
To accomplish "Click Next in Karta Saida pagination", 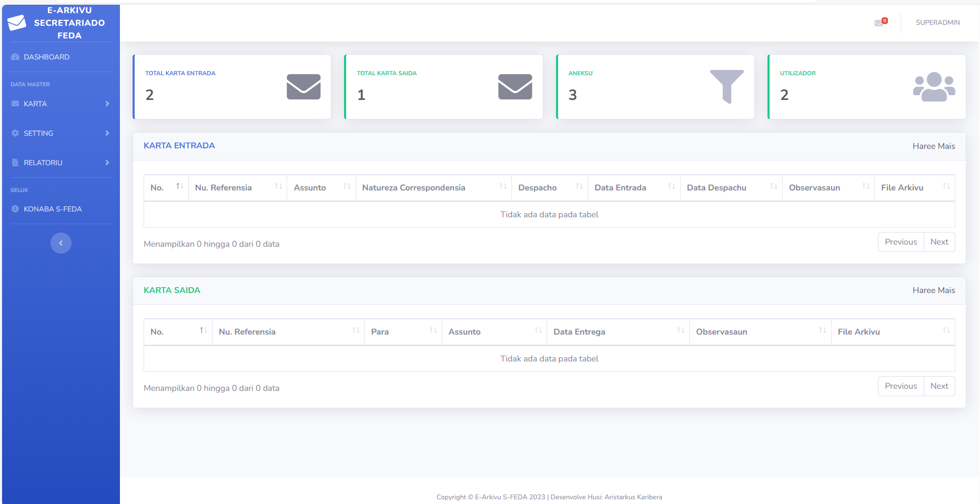I will coord(939,386).
